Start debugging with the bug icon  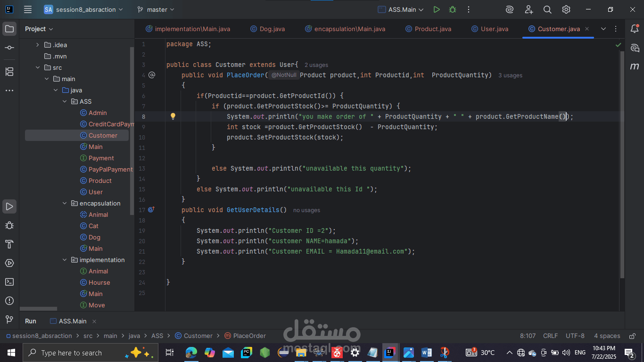453,9
